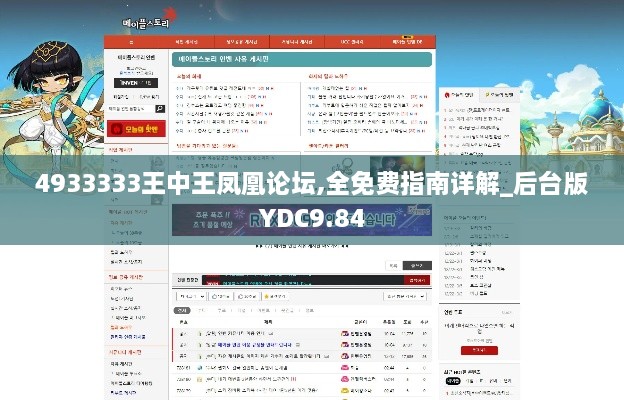The width and height of the screenshot is (624, 400).
Task: Open the hamburger menu in the red navigation bar
Action: [x=131, y=42]
